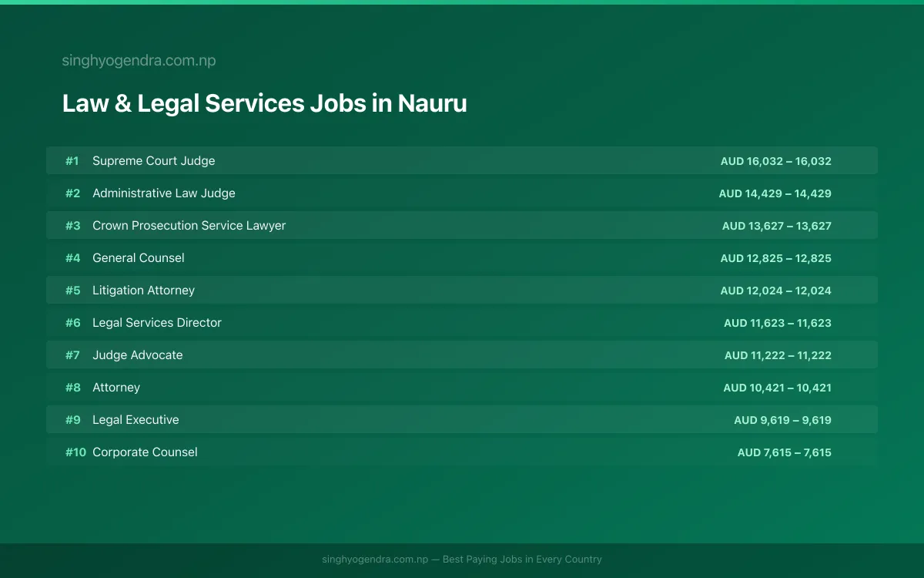The height and width of the screenshot is (578, 924).
Task: Select the General Counsel job title
Action: pos(139,258)
